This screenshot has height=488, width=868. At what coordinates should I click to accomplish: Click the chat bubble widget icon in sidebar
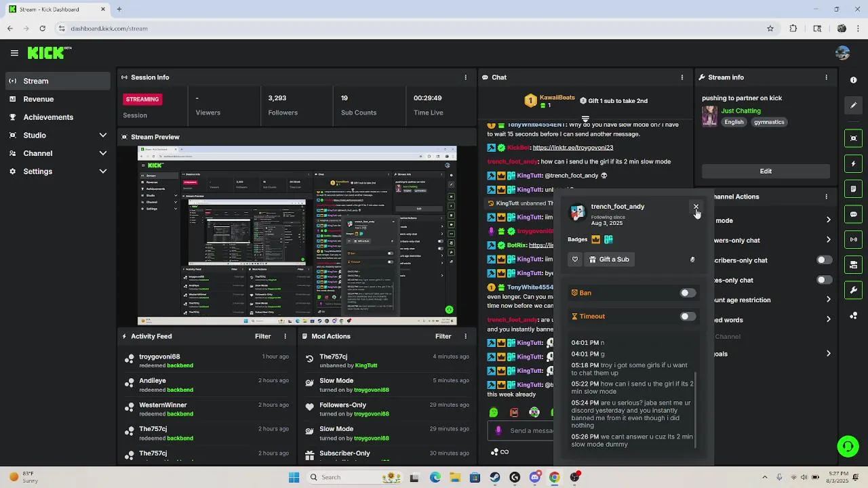pos(853,214)
